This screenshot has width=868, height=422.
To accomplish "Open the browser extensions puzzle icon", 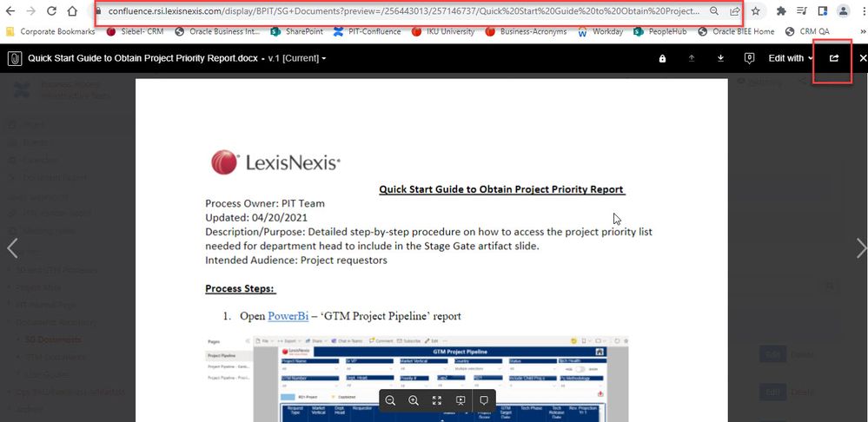I will 781,11.
